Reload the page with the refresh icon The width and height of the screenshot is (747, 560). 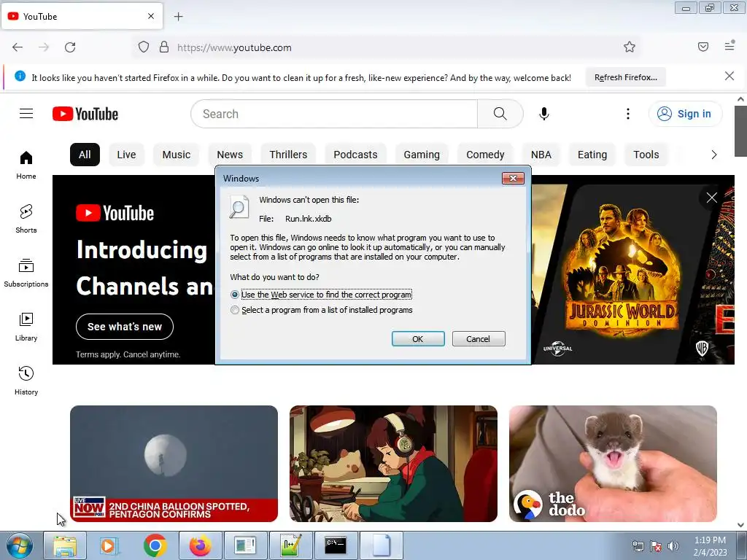coord(70,47)
